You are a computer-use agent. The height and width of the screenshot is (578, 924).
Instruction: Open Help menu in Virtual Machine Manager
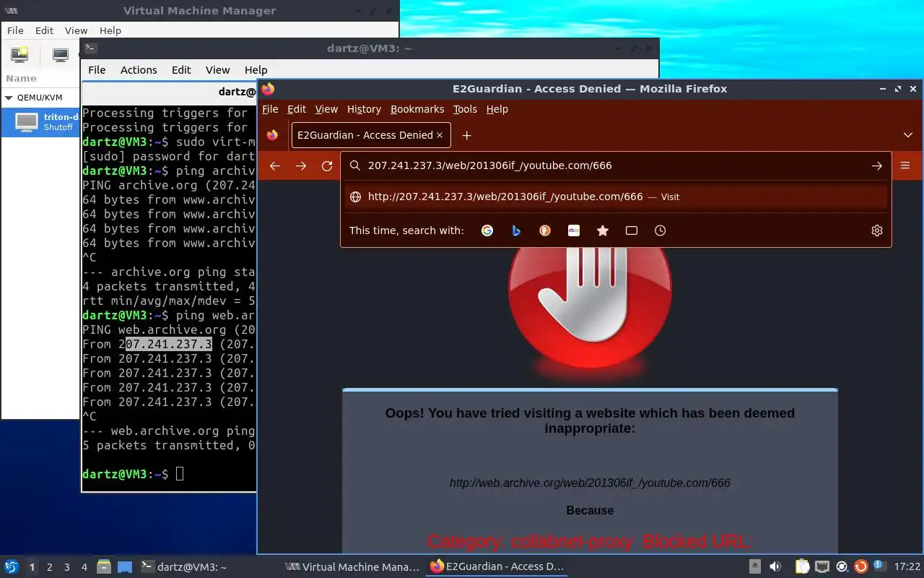[110, 30]
